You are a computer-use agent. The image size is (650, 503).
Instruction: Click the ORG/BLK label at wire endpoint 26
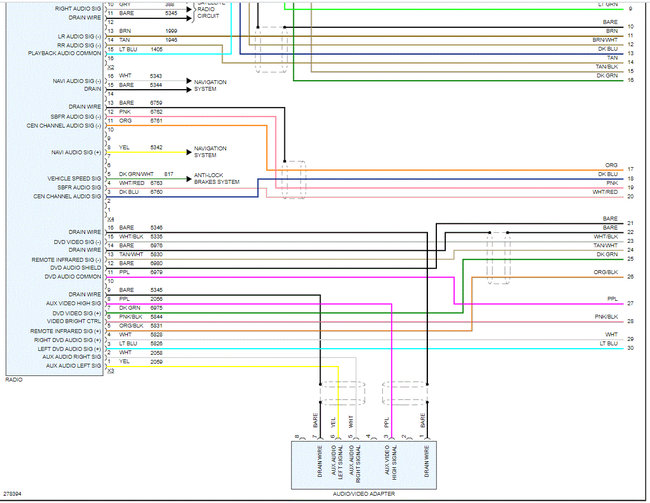606,272
